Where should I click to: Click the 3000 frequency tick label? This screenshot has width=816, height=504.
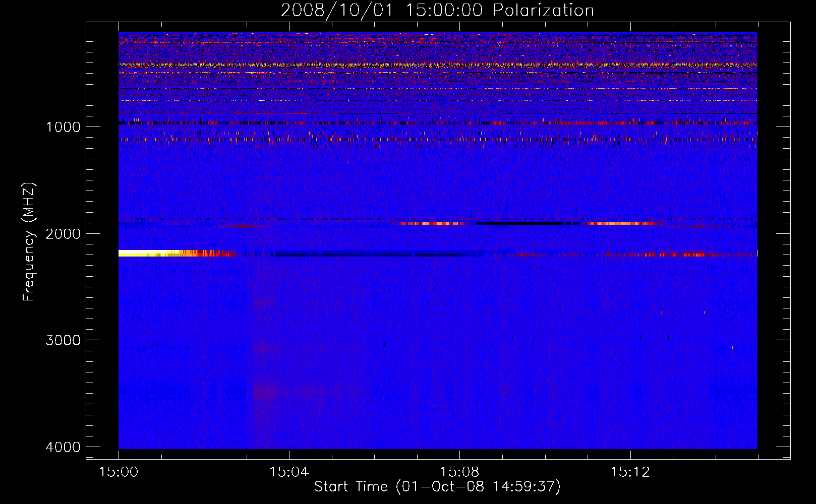[x=63, y=340]
